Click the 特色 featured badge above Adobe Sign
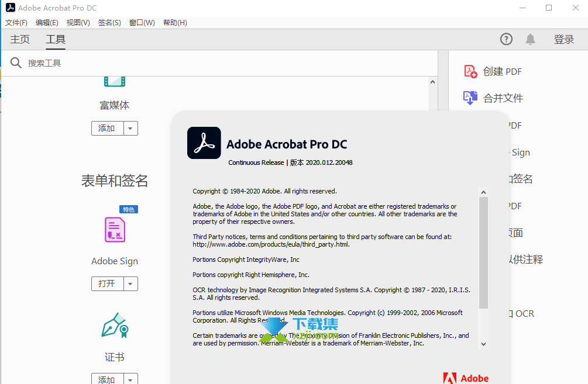Viewport: 588px width, 384px height. tap(129, 209)
